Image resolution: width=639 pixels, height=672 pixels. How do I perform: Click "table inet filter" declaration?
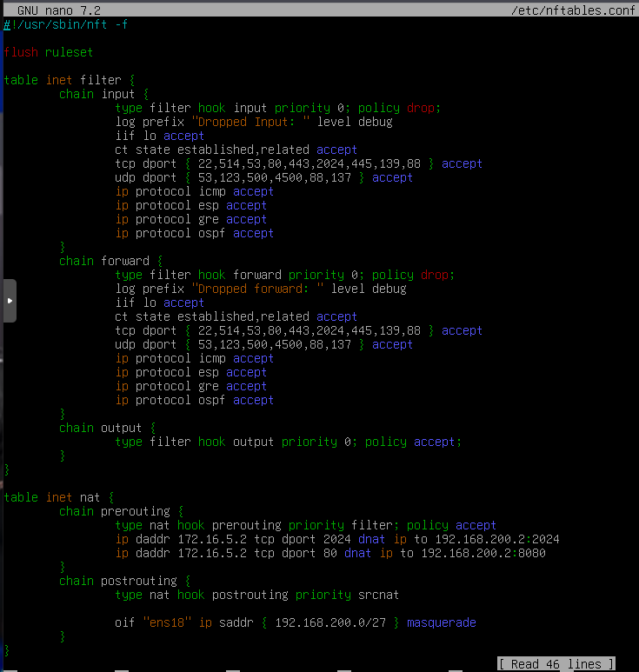[x=65, y=80]
